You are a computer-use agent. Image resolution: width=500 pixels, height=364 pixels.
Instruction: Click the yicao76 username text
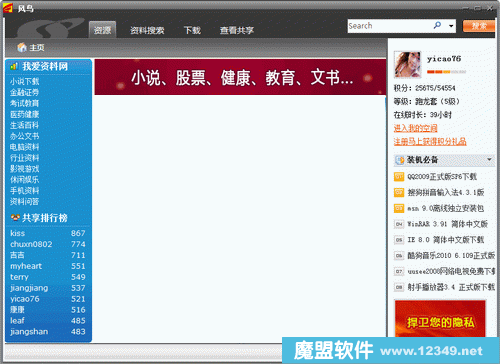pyautogui.click(x=444, y=59)
